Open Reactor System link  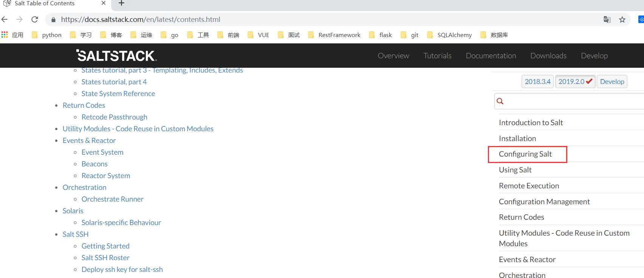pos(105,175)
